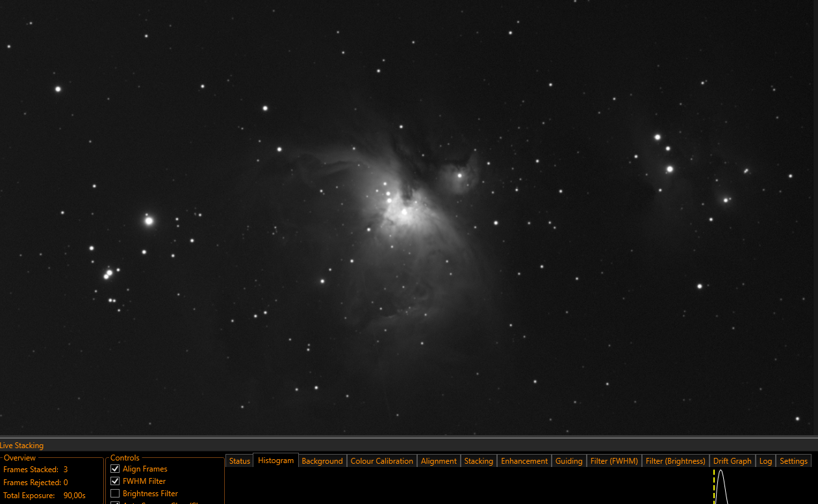Toggle the Align Frames checkbox
The image size is (818, 504).
(x=115, y=469)
